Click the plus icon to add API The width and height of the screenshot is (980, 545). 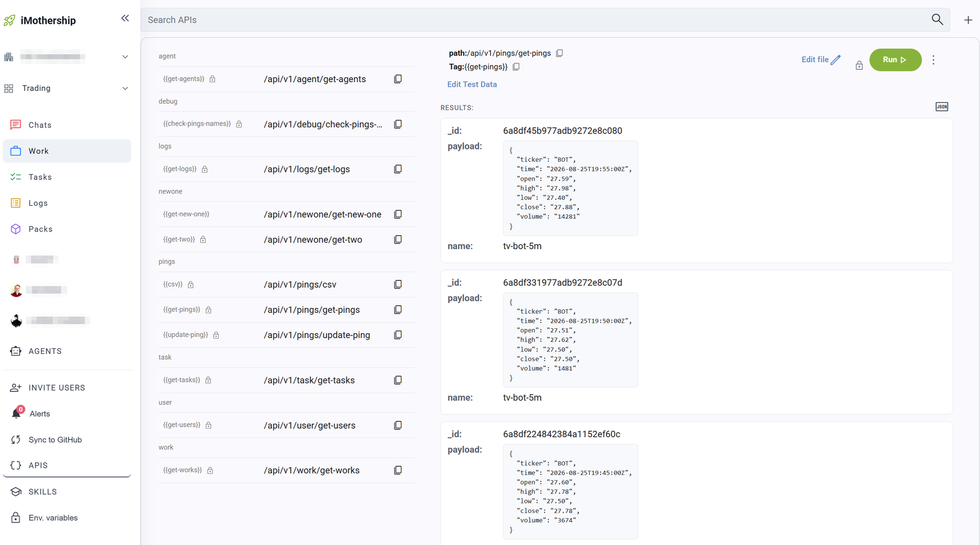tap(968, 20)
